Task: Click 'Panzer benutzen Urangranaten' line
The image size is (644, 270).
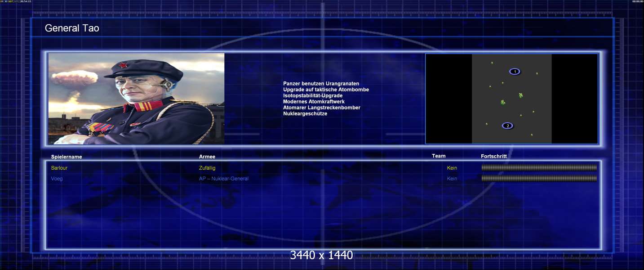Action: pos(321,84)
